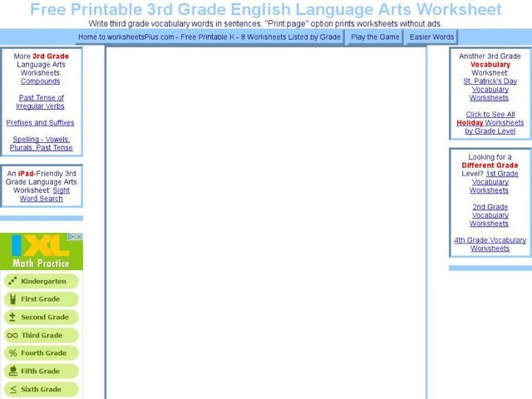Select the plus-minus icon for Second Grade
The height and width of the screenshot is (399, 532).
pyautogui.click(x=13, y=317)
